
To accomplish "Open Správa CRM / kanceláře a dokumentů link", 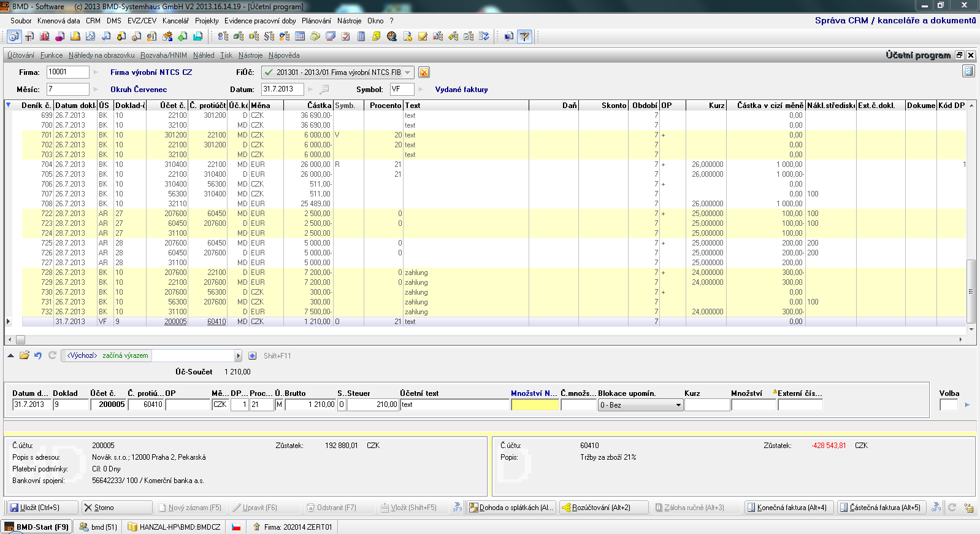I will (895, 20).
